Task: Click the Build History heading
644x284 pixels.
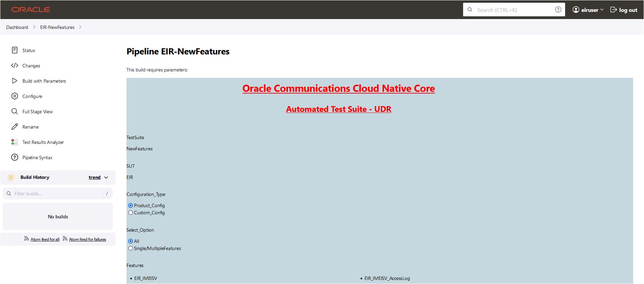Action: [x=35, y=177]
